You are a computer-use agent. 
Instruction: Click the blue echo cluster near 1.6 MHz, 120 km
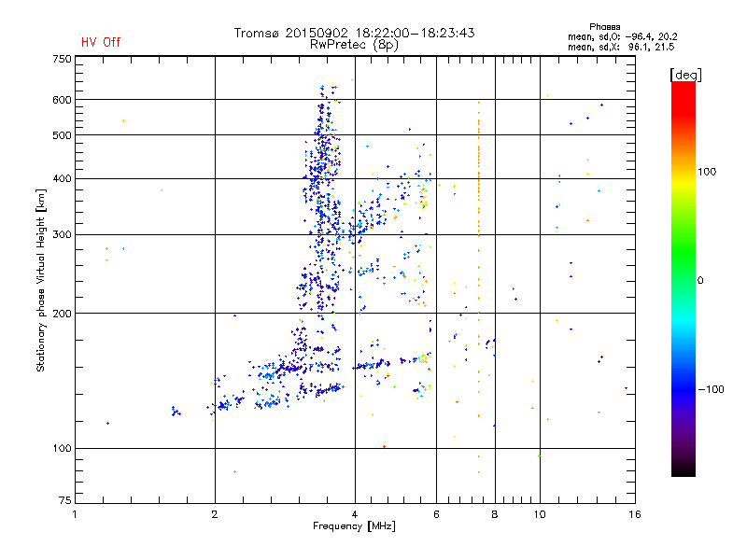pyautogui.click(x=176, y=411)
